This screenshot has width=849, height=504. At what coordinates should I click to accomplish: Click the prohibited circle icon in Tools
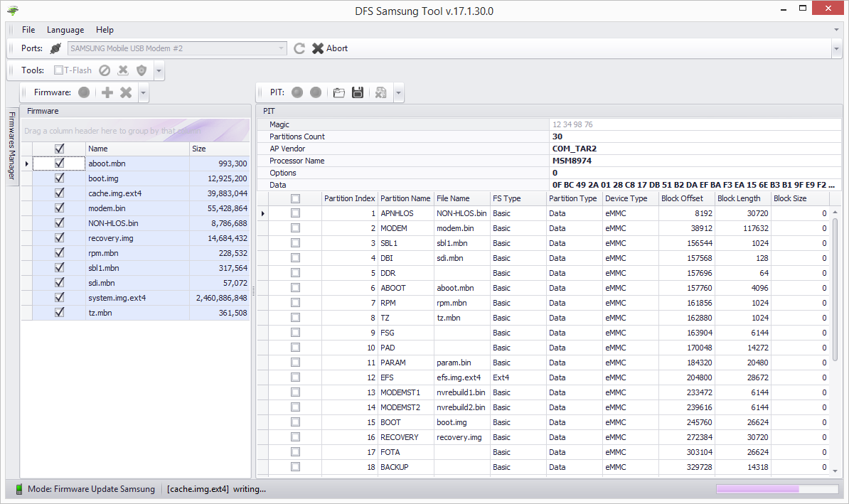(x=105, y=70)
